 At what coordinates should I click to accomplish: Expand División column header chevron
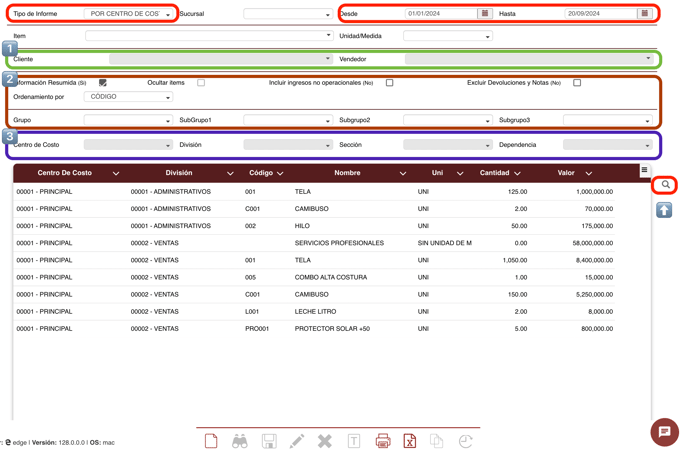(x=230, y=173)
